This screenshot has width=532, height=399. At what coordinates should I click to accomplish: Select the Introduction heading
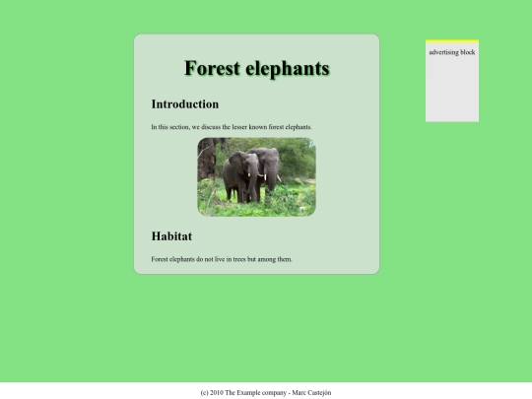(x=185, y=104)
